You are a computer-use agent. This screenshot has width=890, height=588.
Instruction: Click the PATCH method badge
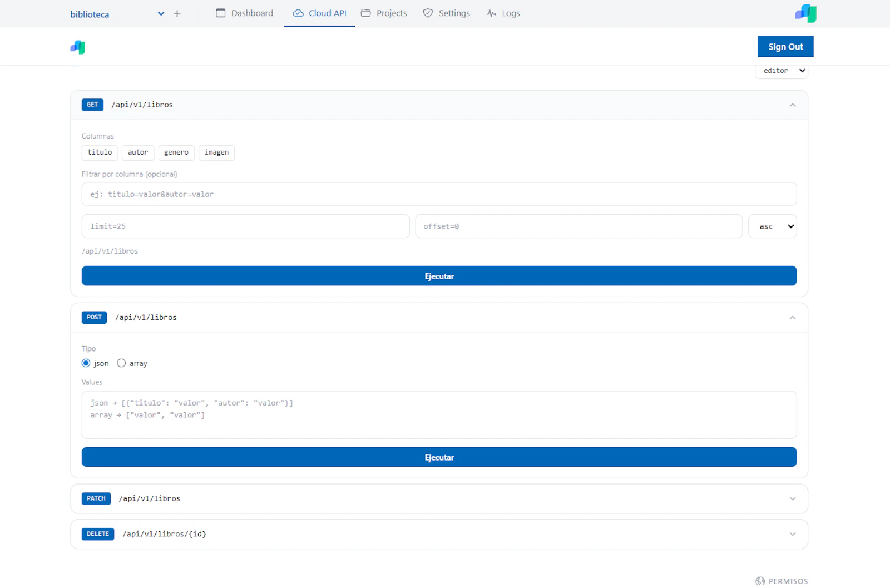[x=96, y=498]
